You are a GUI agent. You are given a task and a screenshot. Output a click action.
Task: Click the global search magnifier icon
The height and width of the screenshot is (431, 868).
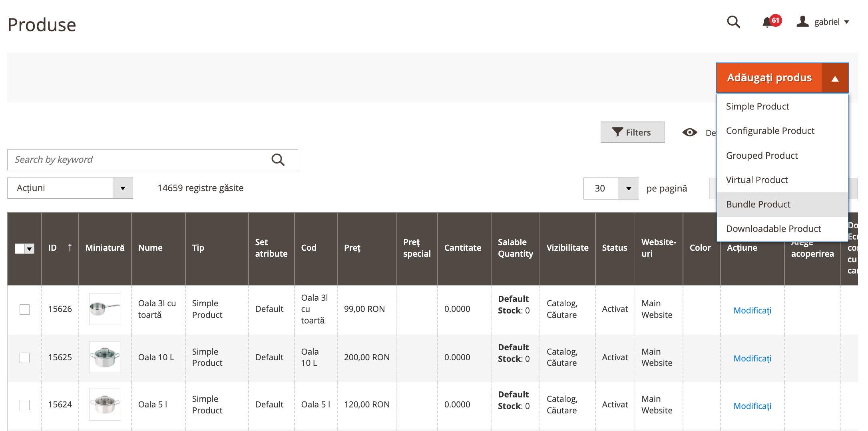tap(733, 22)
